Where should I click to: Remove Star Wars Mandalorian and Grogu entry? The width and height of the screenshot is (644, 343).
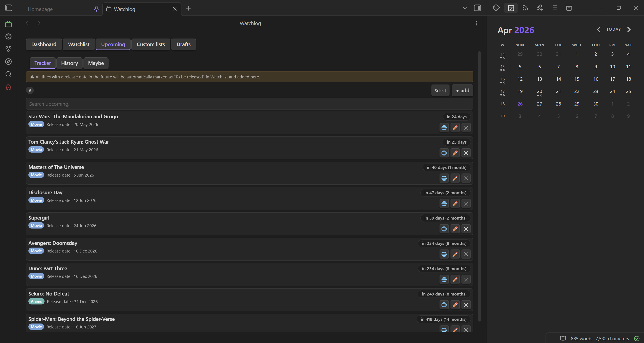click(x=466, y=128)
